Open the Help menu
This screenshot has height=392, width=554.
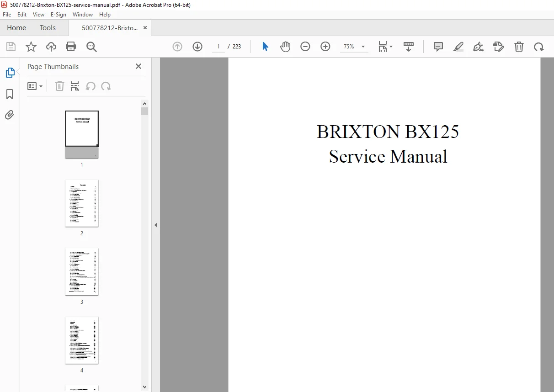coord(105,15)
